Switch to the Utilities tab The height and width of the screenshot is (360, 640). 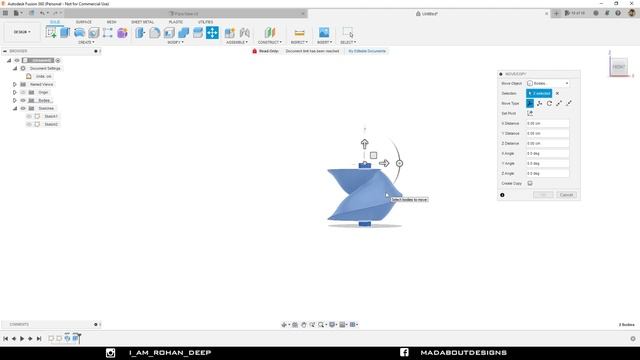pyautogui.click(x=205, y=22)
